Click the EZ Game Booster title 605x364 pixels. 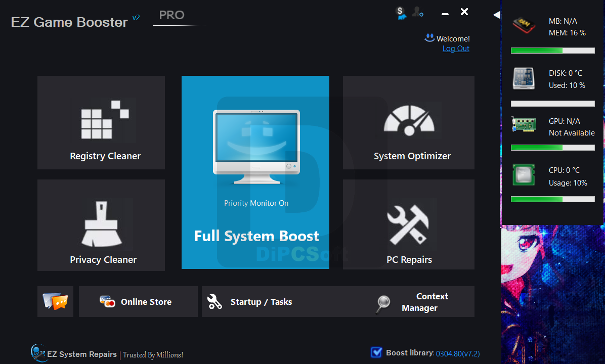[x=69, y=22]
